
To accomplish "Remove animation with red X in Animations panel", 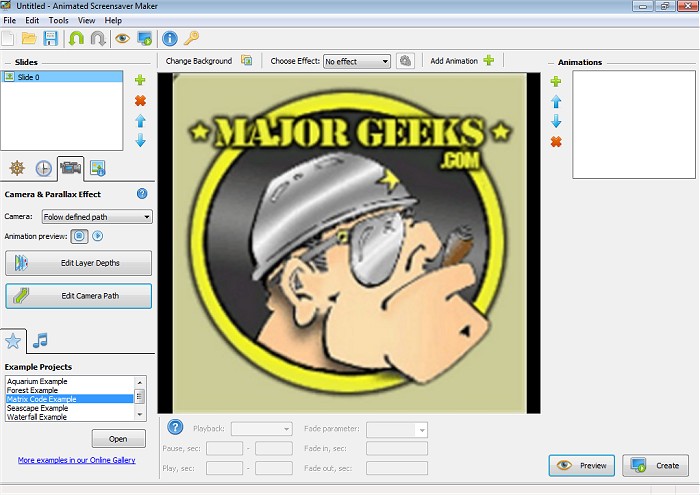I will point(556,142).
